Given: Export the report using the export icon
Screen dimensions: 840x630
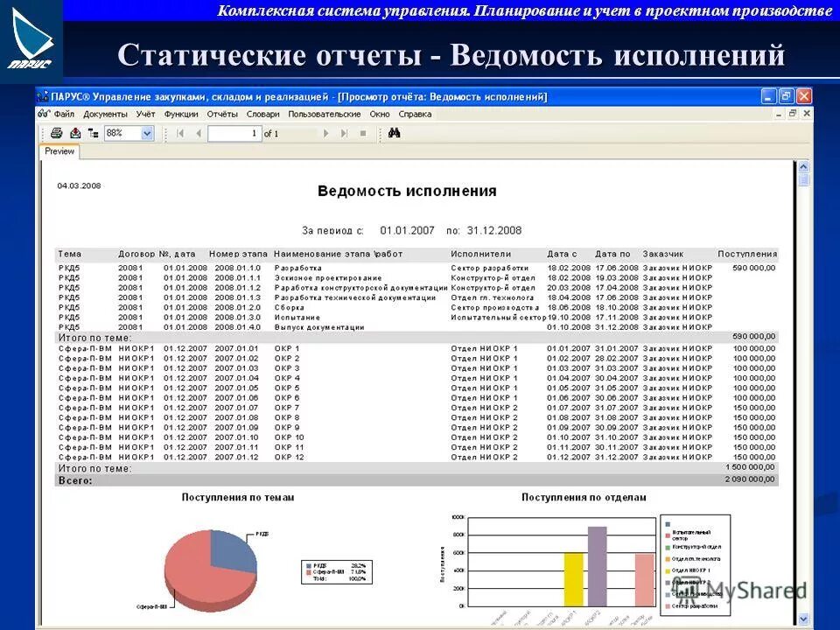Looking at the screenshot, I should point(75,133).
